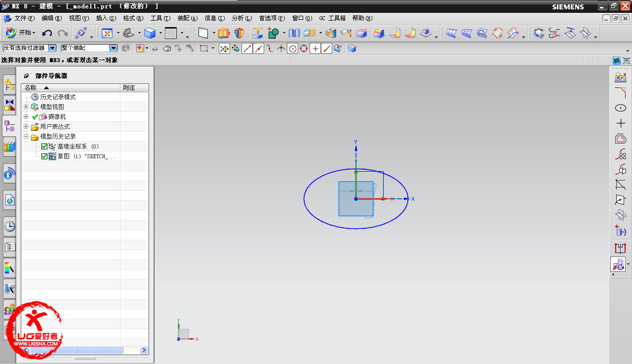Open the 没有选择过滤器 selection filter dropdown
This screenshot has height=364, width=632.
click(x=52, y=48)
